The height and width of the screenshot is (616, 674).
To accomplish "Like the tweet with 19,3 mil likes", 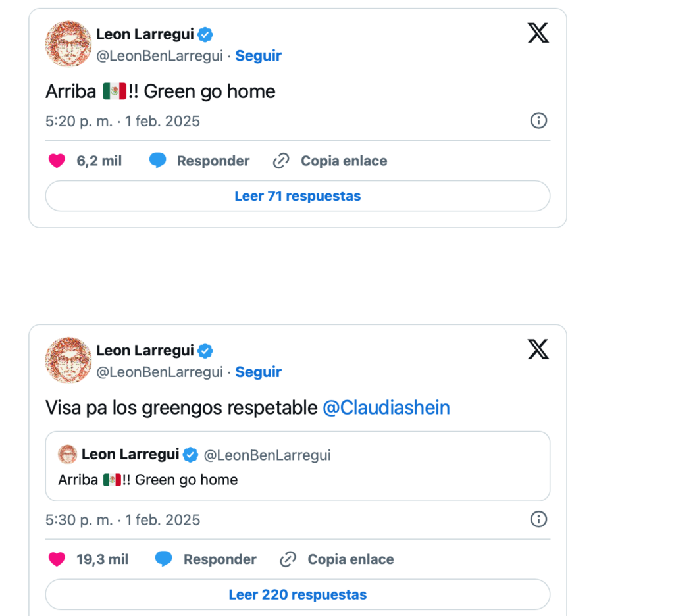I will tap(57, 559).
